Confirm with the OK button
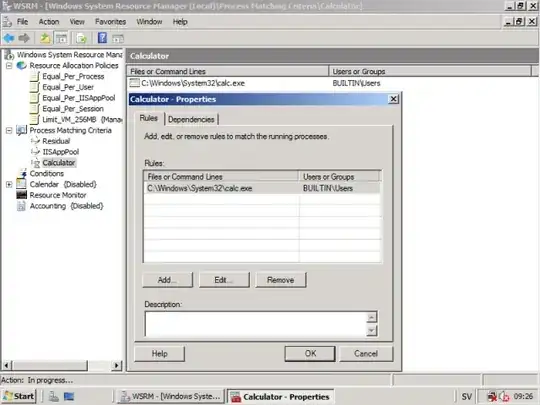 pos(310,354)
